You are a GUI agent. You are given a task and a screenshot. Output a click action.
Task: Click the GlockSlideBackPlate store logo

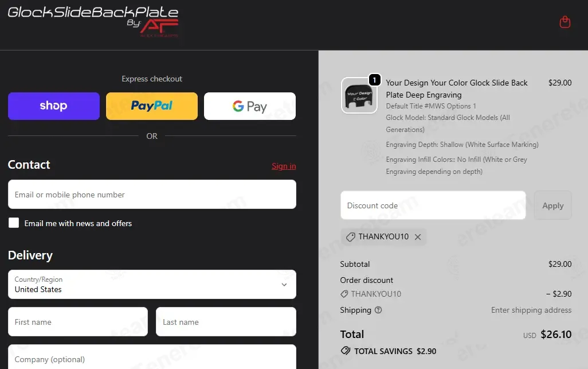(x=93, y=21)
